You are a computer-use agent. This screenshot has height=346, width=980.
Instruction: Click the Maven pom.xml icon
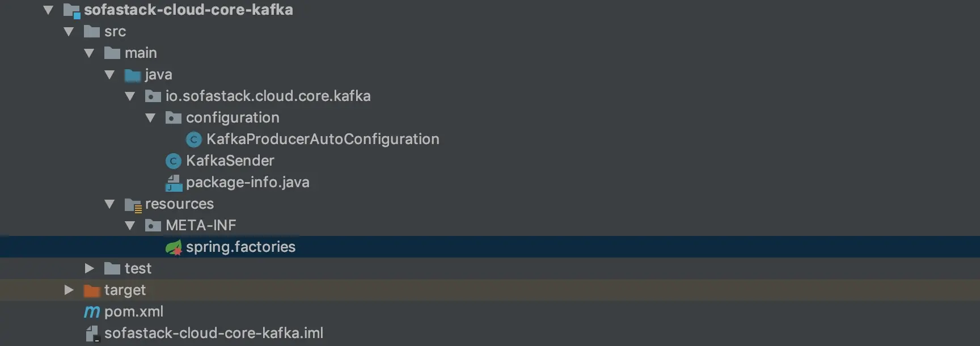(x=92, y=312)
